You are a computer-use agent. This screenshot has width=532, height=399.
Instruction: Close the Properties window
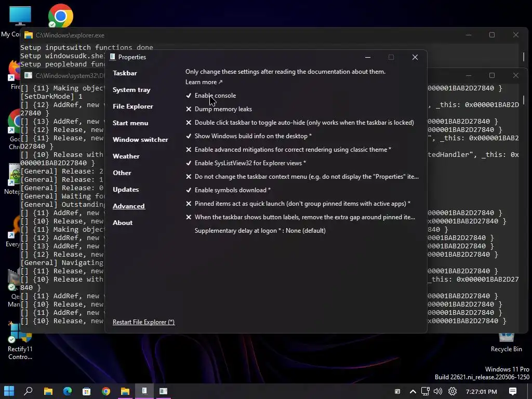[415, 57]
